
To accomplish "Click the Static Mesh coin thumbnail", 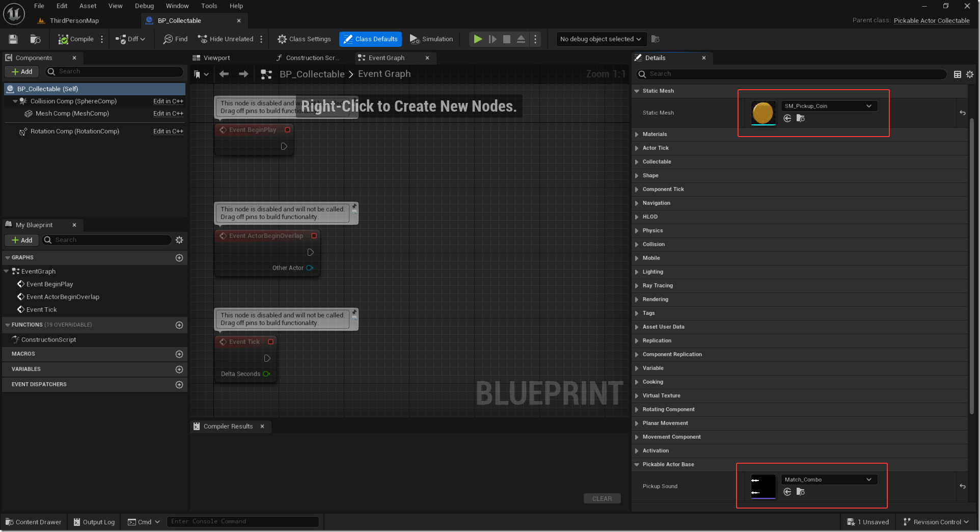I will click(x=763, y=113).
